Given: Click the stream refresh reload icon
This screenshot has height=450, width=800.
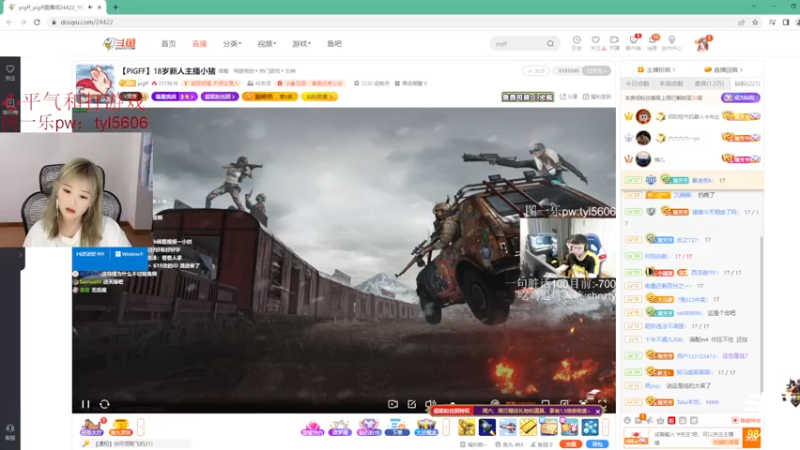Looking at the screenshot, I should point(105,404).
